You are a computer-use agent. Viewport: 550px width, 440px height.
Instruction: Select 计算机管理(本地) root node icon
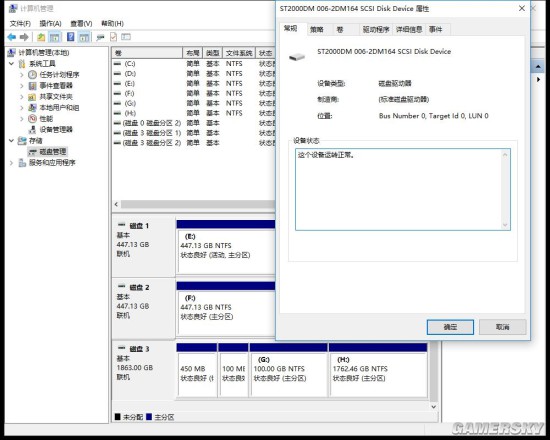coord(12,53)
